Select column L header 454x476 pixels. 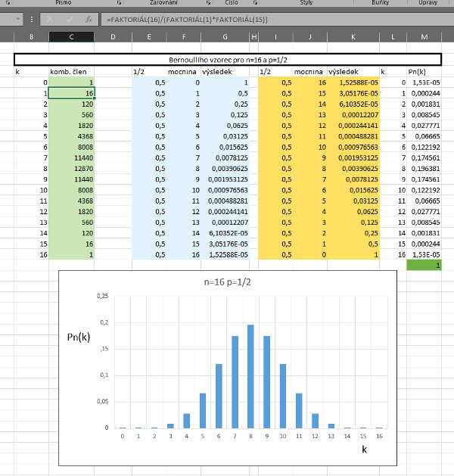coord(393,37)
